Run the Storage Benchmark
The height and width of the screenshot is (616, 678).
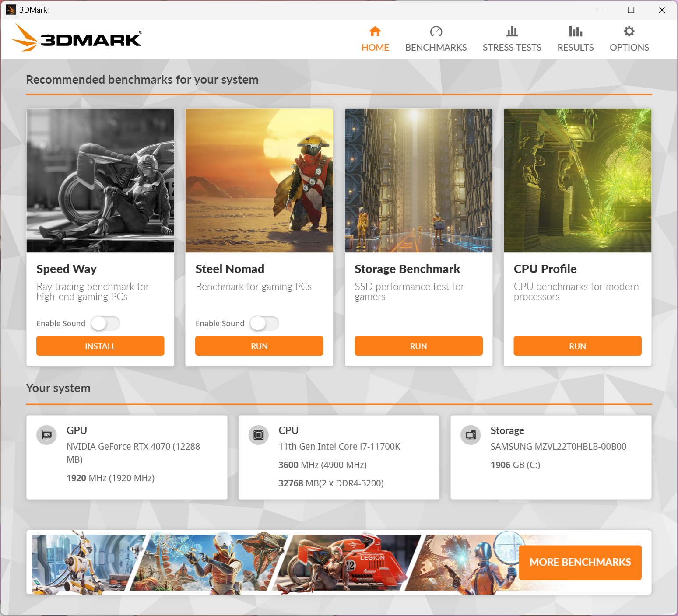[x=418, y=346]
